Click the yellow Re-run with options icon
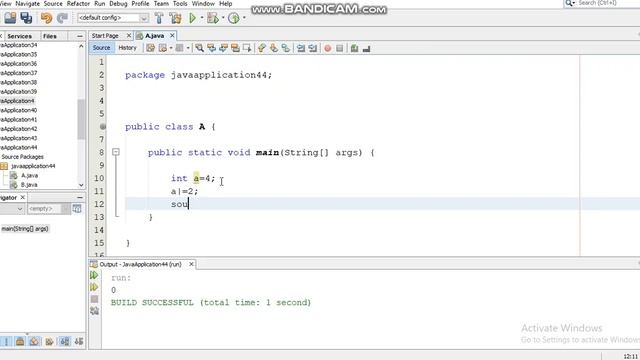 tap(94, 287)
